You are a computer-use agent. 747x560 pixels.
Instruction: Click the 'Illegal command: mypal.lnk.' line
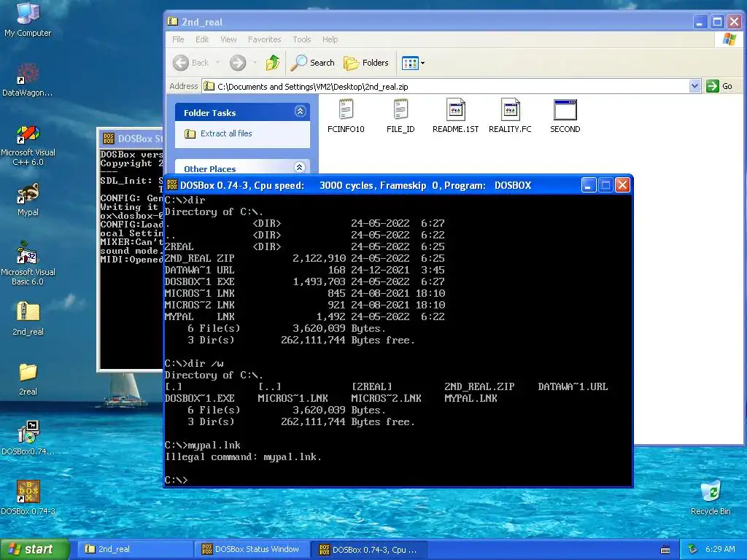pyautogui.click(x=243, y=456)
